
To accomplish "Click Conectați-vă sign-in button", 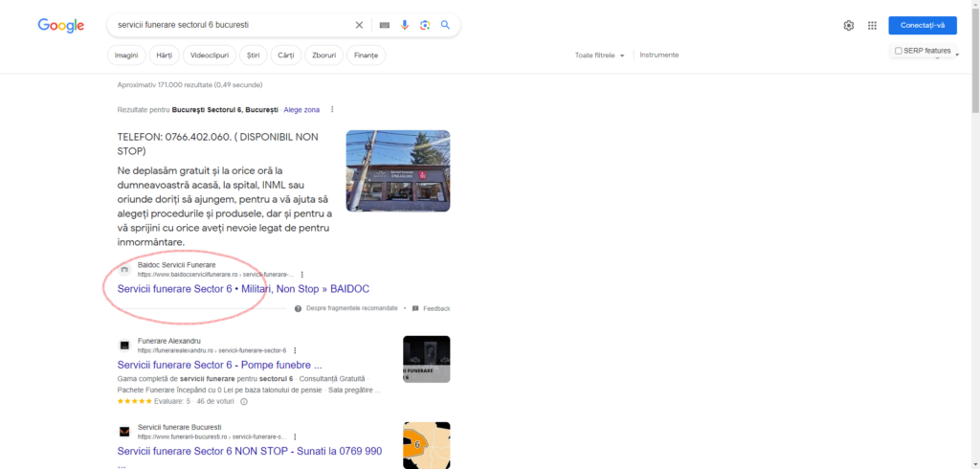I will pyautogui.click(x=923, y=26).
